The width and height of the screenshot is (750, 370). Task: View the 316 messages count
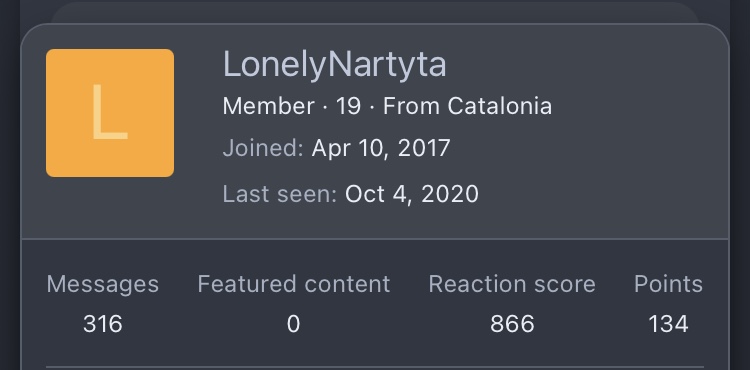tap(103, 324)
